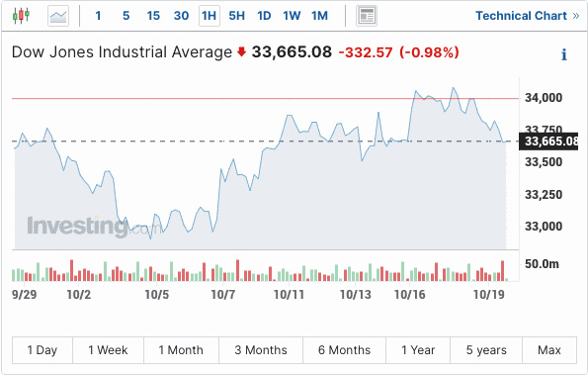Click the 33,250 axis label

click(x=544, y=195)
